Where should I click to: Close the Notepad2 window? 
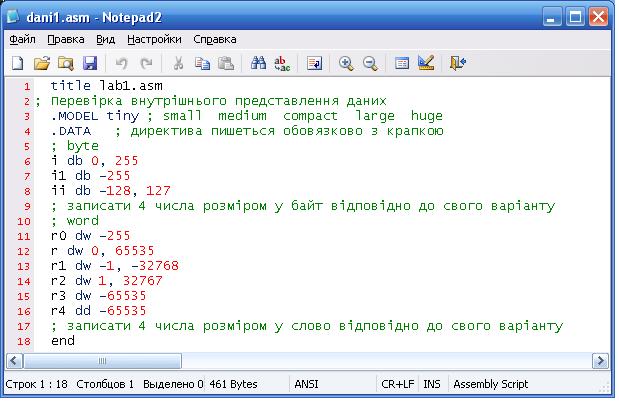pos(598,17)
